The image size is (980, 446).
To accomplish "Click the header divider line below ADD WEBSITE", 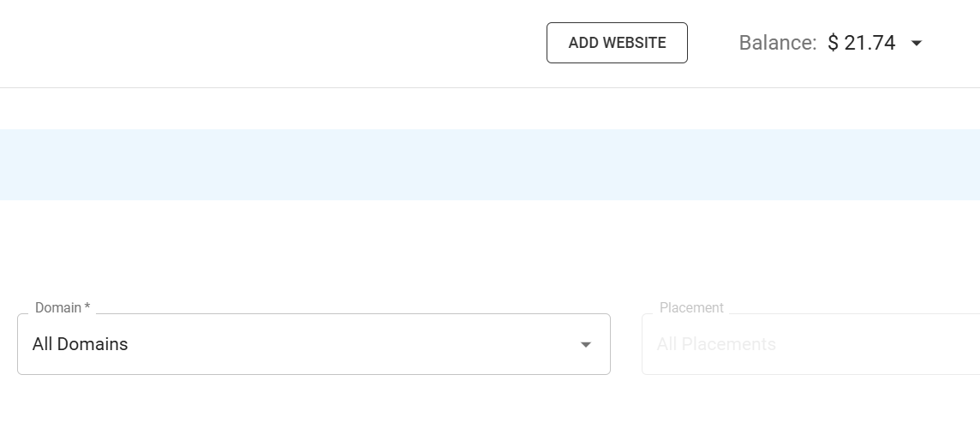I will (617, 87).
